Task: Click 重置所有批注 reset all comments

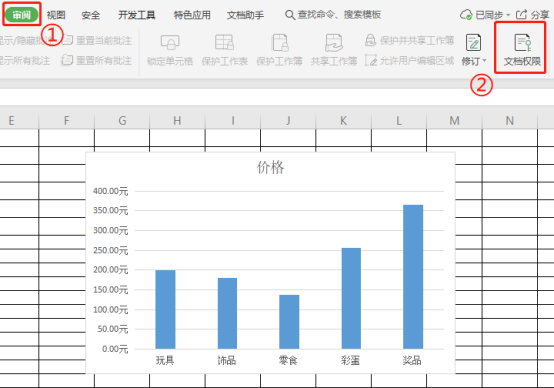Action: pos(96,60)
